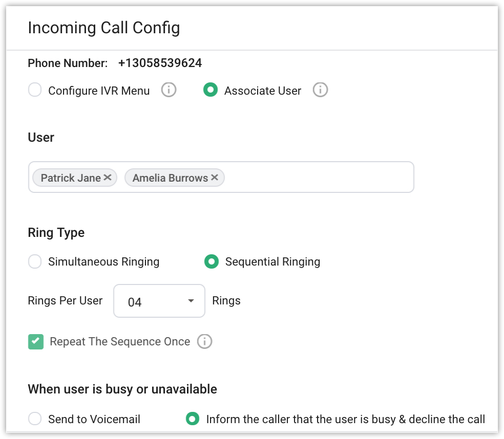Click info icon next to Configure IVR Menu

pyautogui.click(x=169, y=91)
